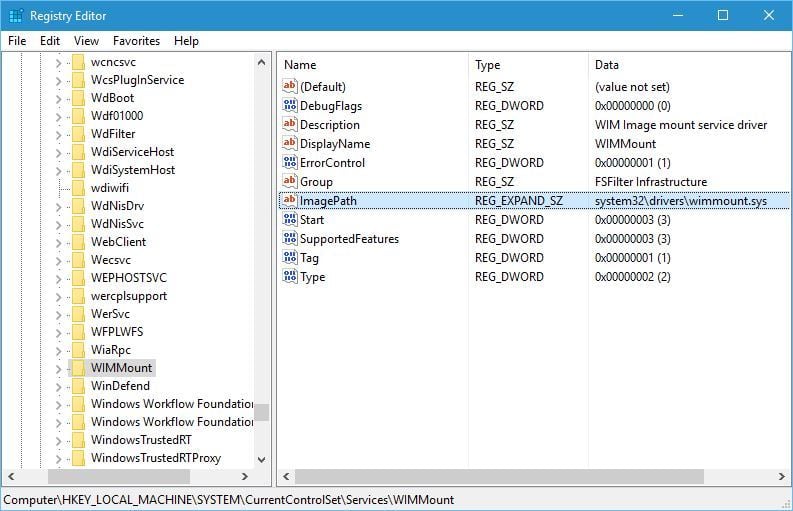Image resolution: width=793 pixels, height=511 pixels.
Task: Expand the WdNisSvc key
Action: pos(58,225)
